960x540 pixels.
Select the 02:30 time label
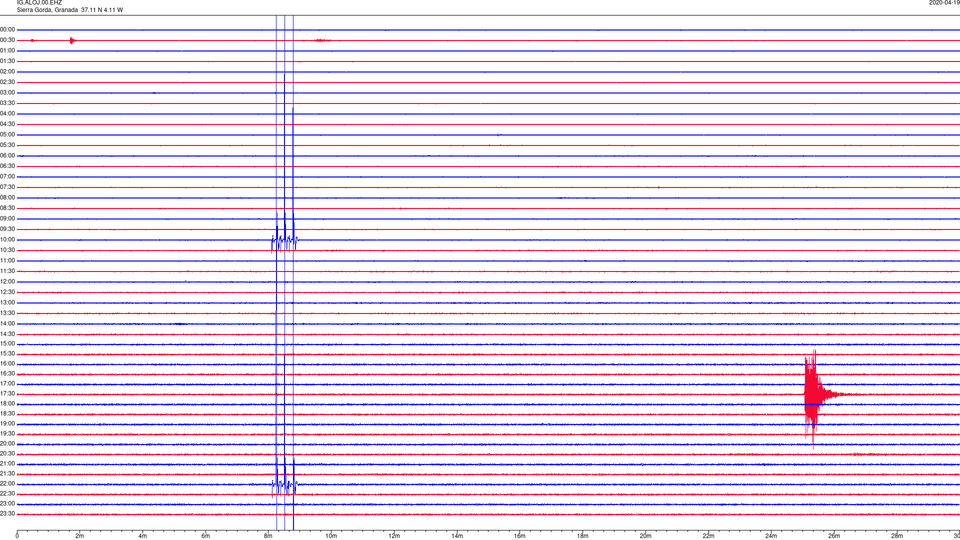7,82
